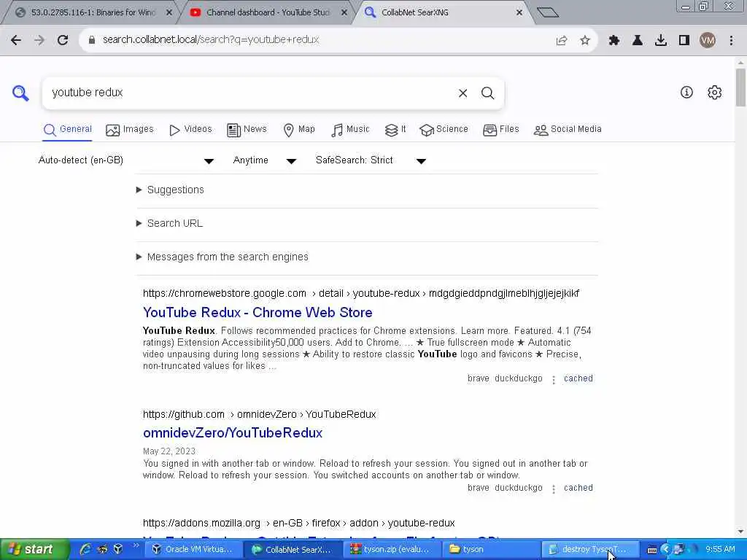Launch Internet Explorer from quick launch
Screen dimensions: 747x560
pyautogui.click(x=86, y=549)
